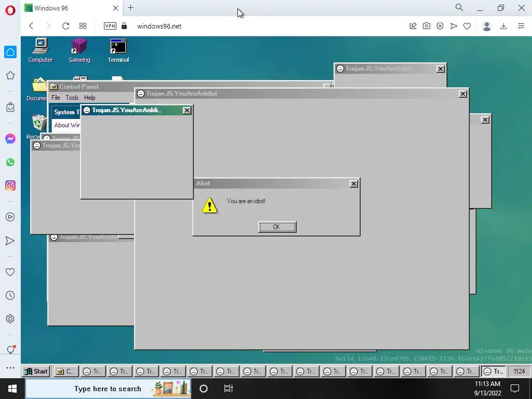Go back with the browser back arrow
Screen dimensions: 532x399
[x=31, y=26]
